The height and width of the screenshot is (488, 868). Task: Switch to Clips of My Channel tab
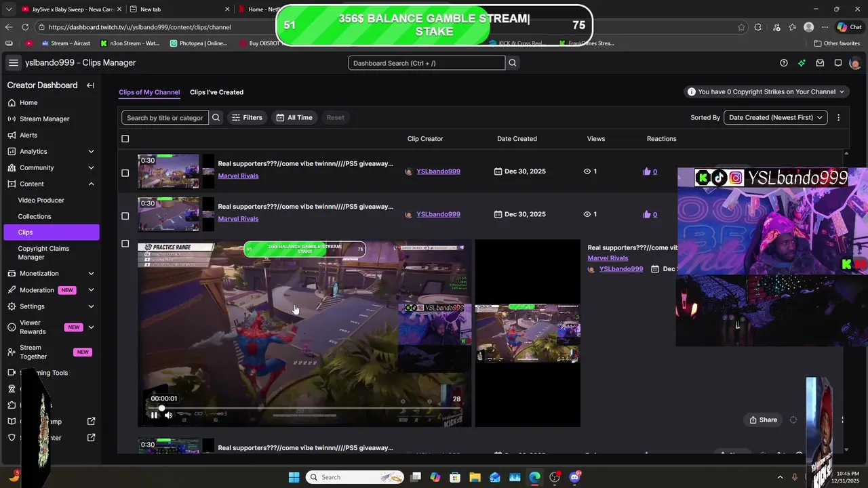point(149,92)
